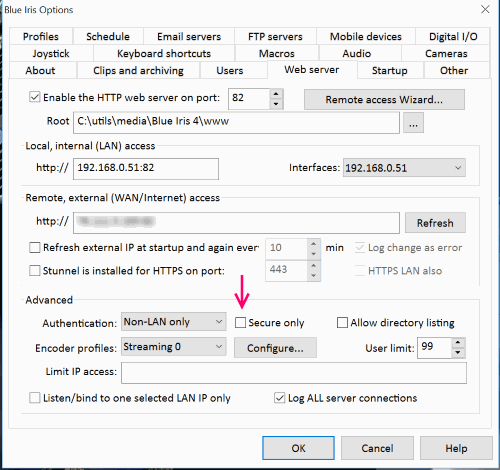Open Help for options
The image size is (500, 470).
pos(456,448)
